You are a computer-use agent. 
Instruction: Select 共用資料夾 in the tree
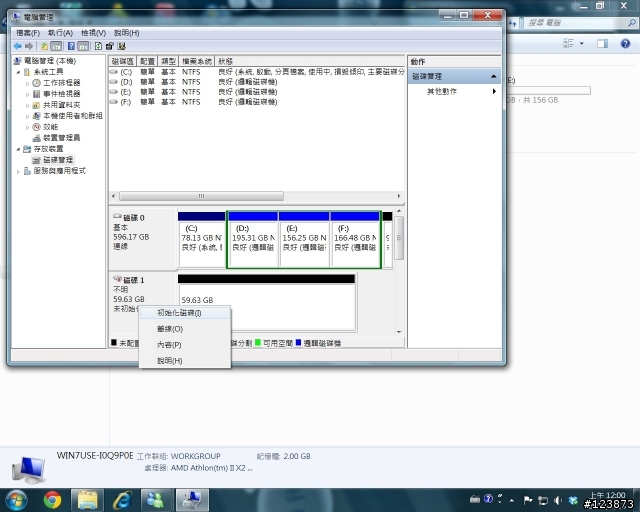pyautogui.click(x=62, y=105)
